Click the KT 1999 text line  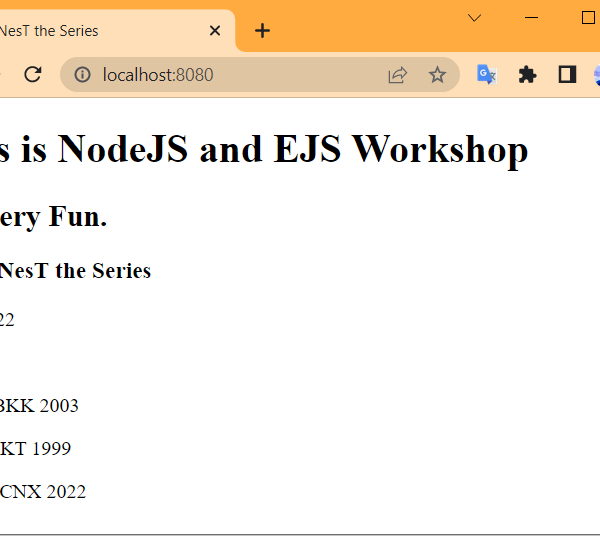pyautogui.click(x=36, y=449)
